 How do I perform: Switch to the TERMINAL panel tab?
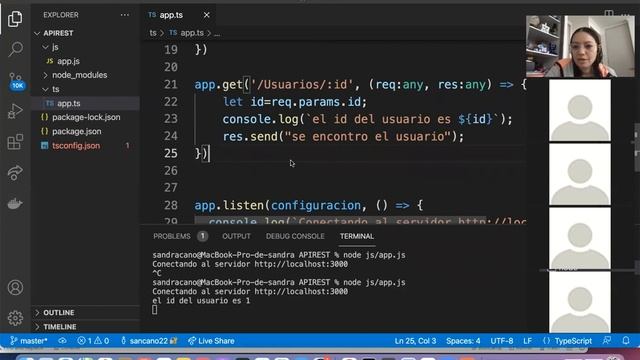coord(357,236)
